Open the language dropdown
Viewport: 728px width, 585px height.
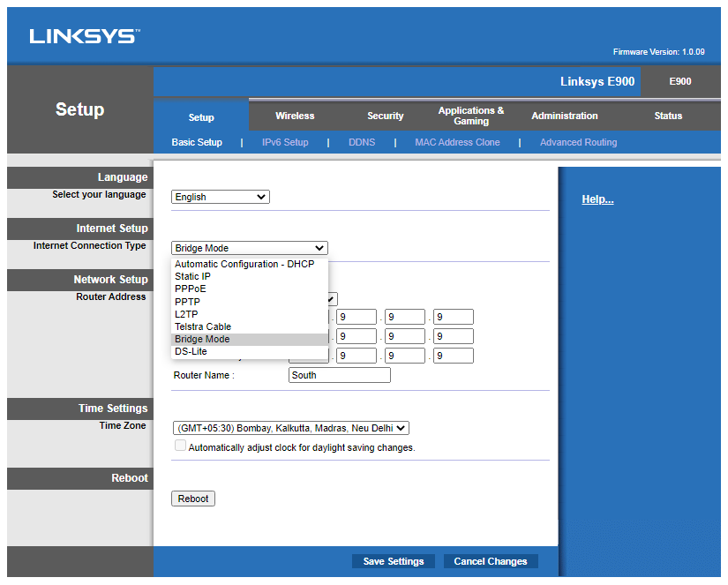pos(220,198)
